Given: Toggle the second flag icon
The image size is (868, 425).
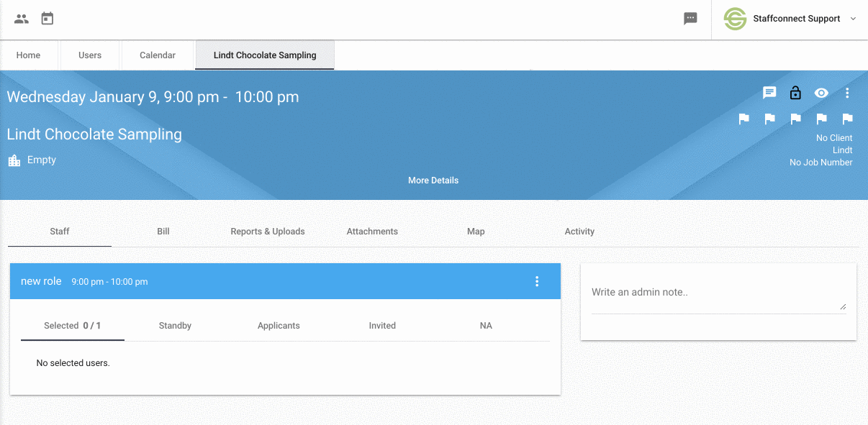Looking at the screenshot, I should point(770,119).
